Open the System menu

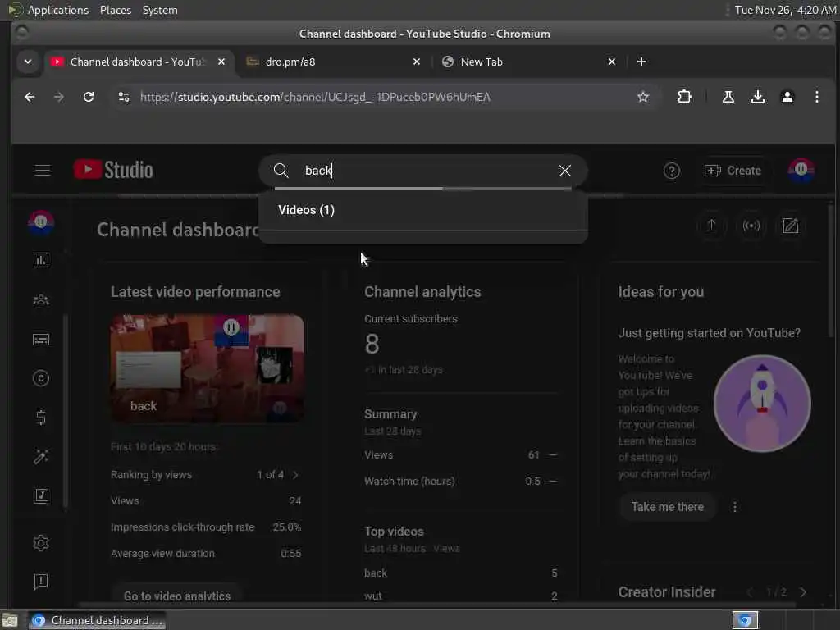click(160, 10)
